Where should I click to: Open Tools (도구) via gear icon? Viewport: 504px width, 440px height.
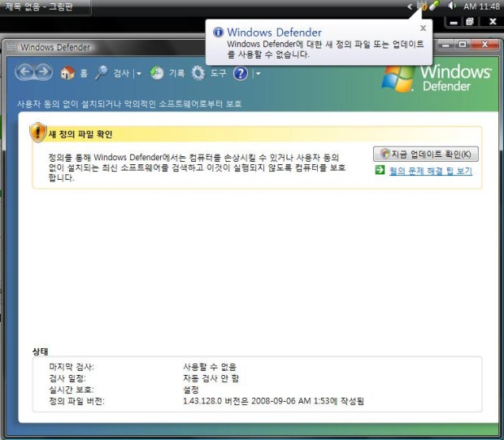pyautogui.click(x=198, y=73)
